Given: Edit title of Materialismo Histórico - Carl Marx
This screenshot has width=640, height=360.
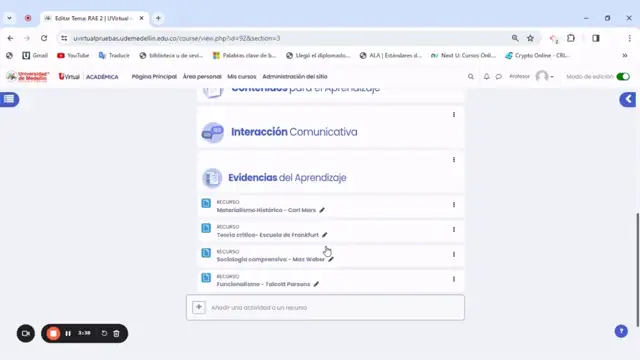Looking at the screenshot, I should click(322, 210).
